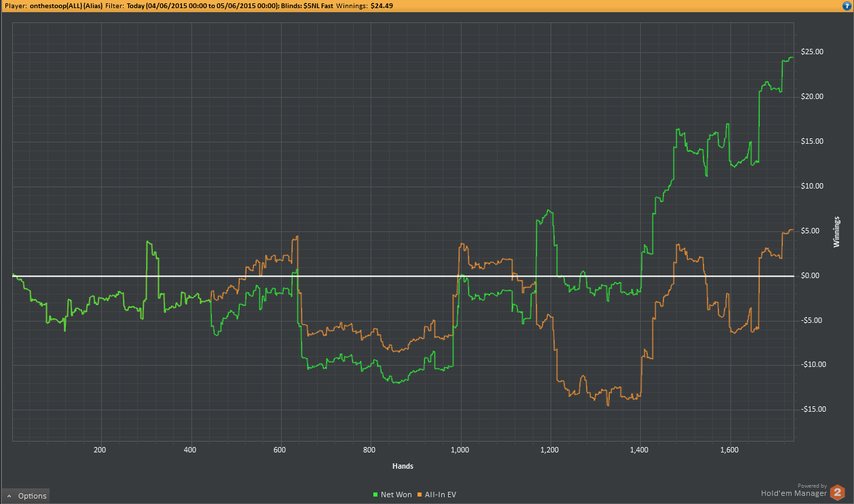Click the 1,200 hands axis tick
854x504 pixels.
click(x=551, y=450)
